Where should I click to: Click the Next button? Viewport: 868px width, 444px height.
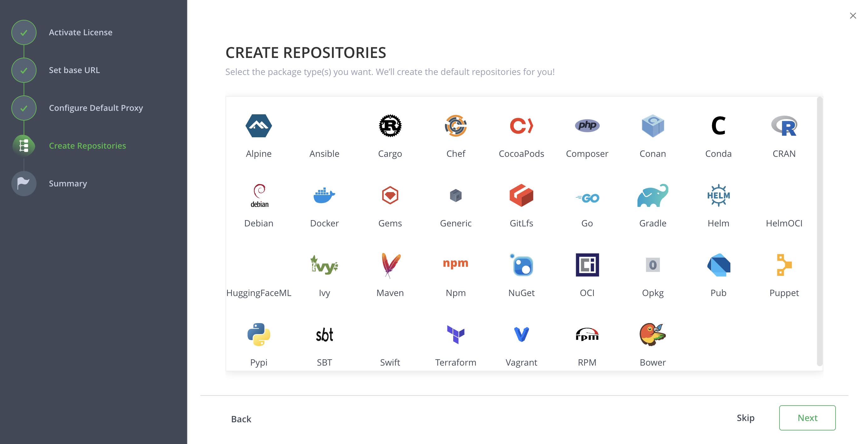point(808,418)
